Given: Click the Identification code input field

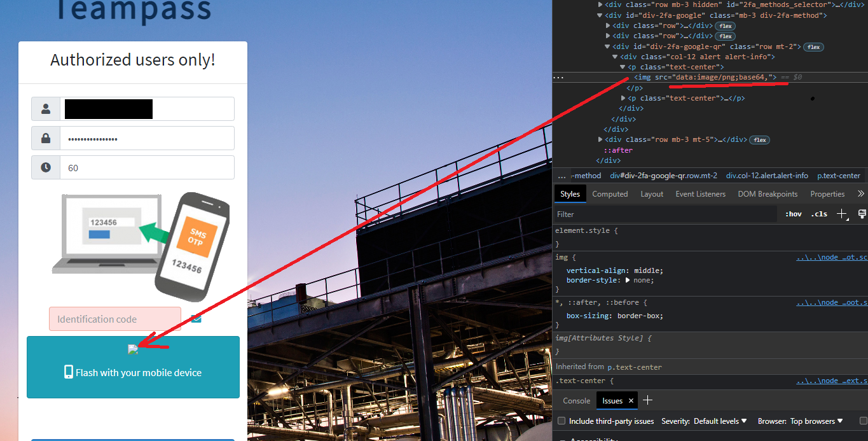Looking at the screenshot, I should coord(114,318).
